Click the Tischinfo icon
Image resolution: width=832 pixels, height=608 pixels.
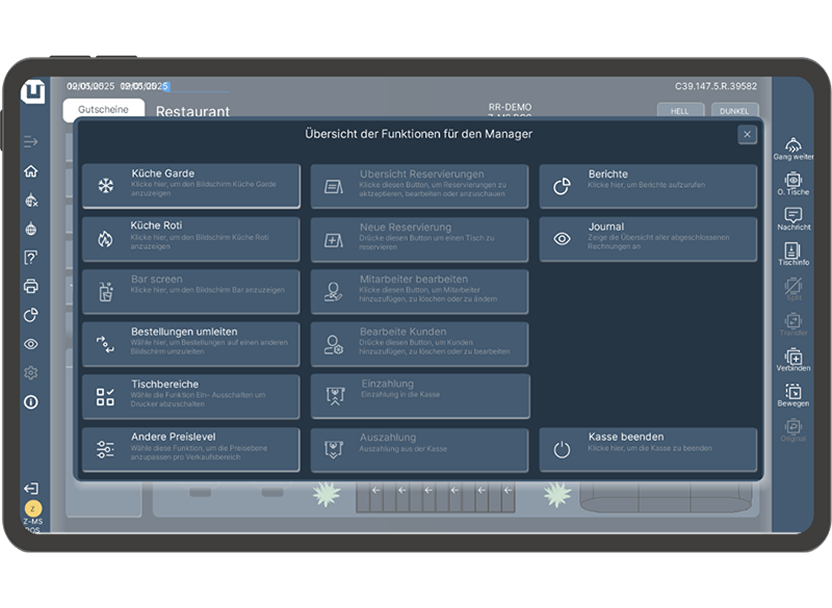click(x=793, y=253)
